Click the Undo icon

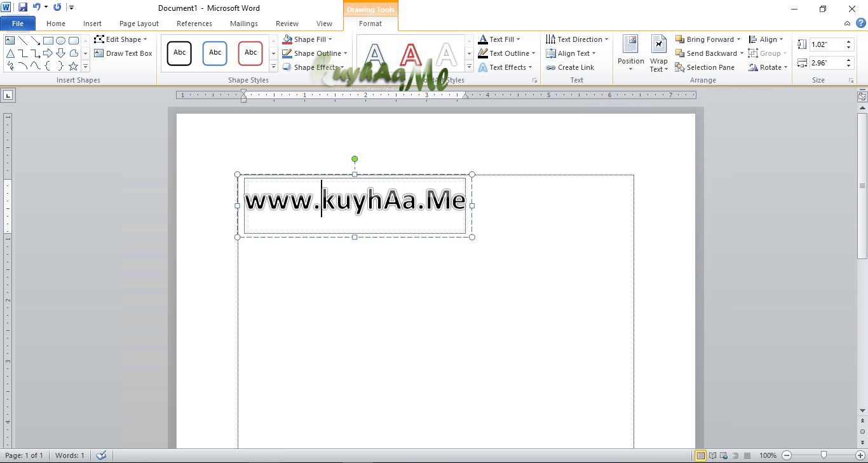(x=37, y=8)
